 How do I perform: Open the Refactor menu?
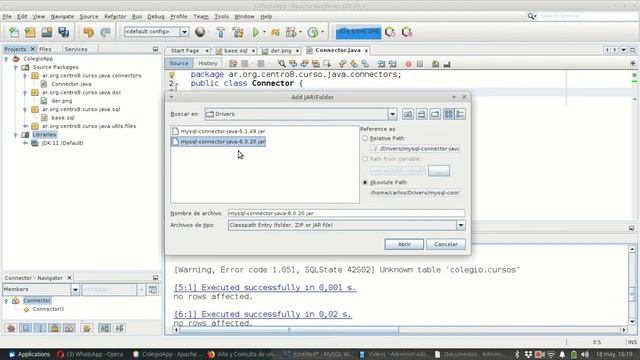(x=115, y=16)
